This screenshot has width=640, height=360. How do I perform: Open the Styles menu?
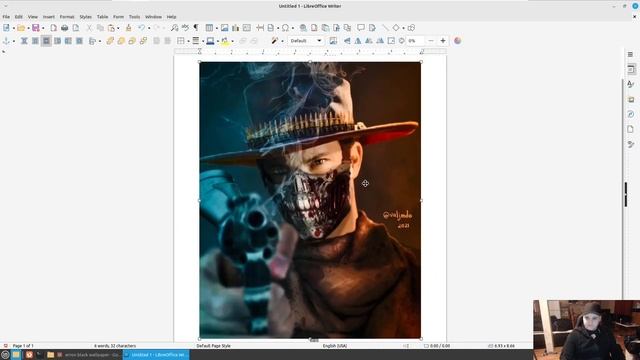click(85, 17)
